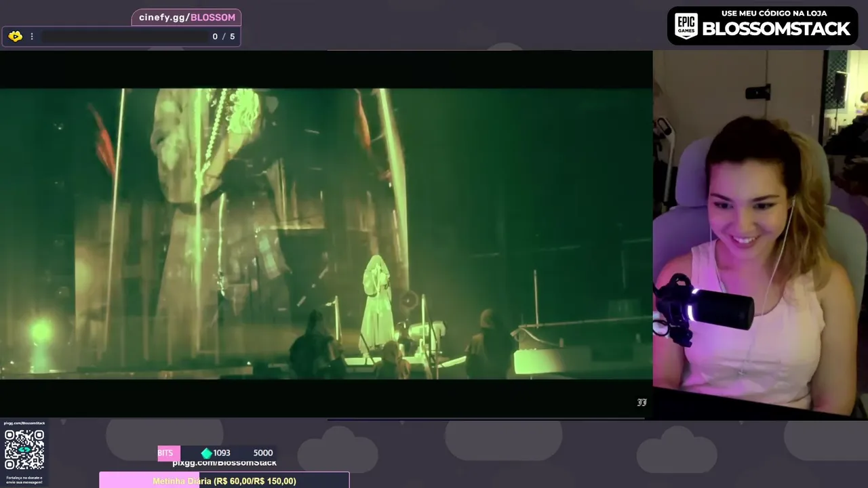This screenshot has height=488, width=868.
Task: Click the 1093 bits count
Action: tap(221, 453)
